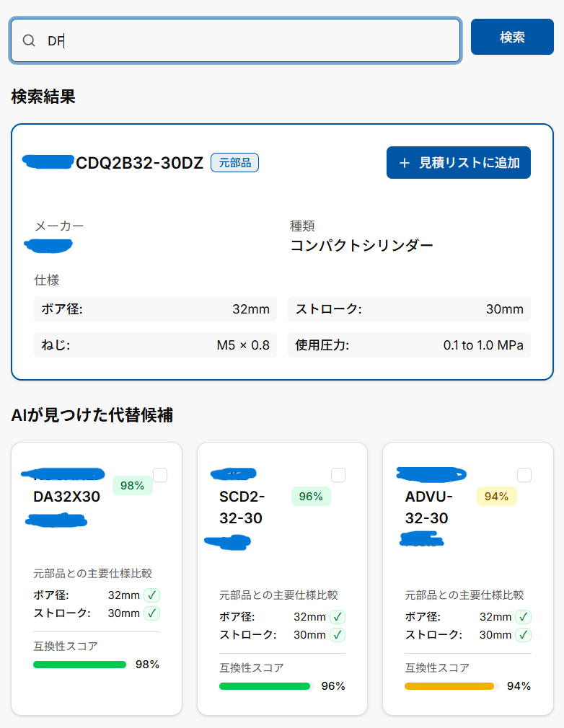This screenshot has height=728, width=564.
Task: Click 互換性スコア label on SCD2-32-30 card
Action: 251,667
